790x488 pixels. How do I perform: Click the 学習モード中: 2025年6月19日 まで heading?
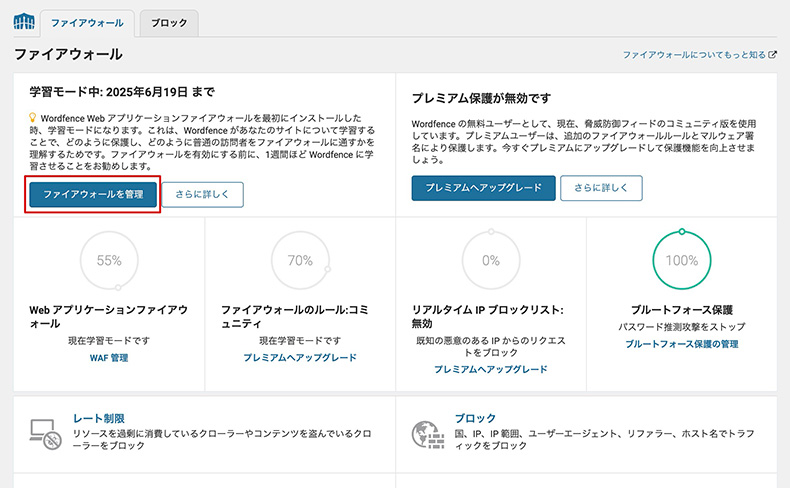122,92
